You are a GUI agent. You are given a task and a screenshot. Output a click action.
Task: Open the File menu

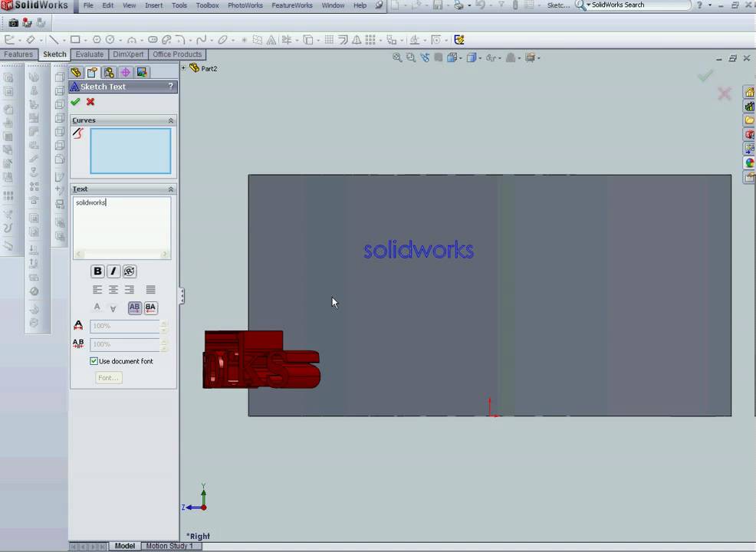[89, 5]
